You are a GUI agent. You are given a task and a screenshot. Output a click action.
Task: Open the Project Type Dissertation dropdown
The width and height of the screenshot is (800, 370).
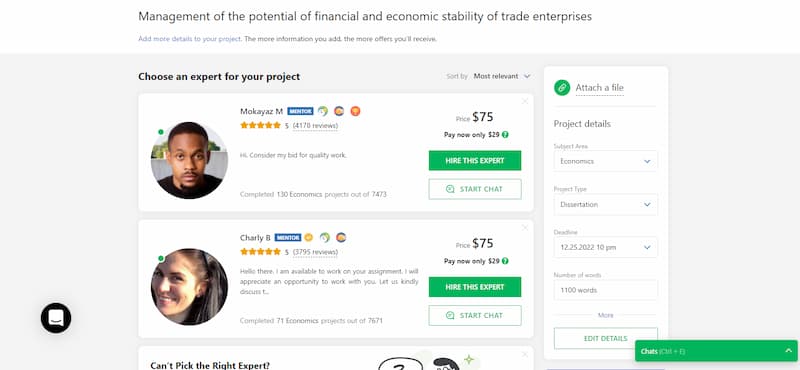[606, 204]
